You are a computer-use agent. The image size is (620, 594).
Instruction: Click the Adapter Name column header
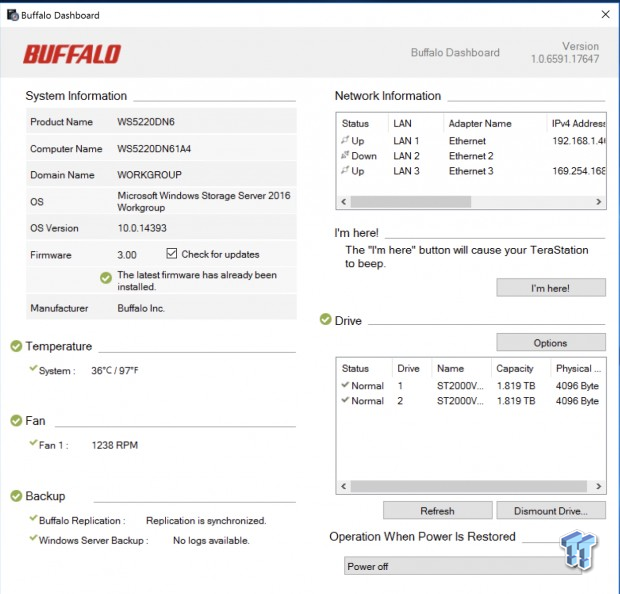480,124
